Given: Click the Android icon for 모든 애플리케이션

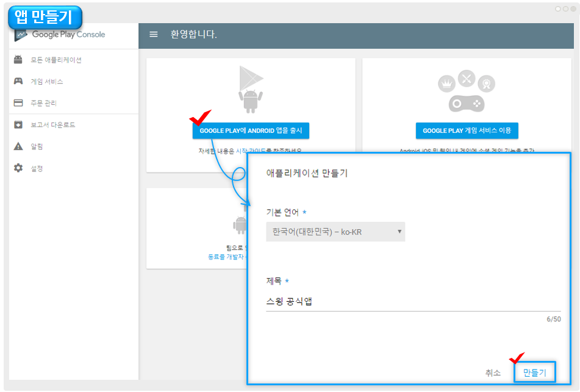Looking at the screenshot, I should tap(18, 60).
